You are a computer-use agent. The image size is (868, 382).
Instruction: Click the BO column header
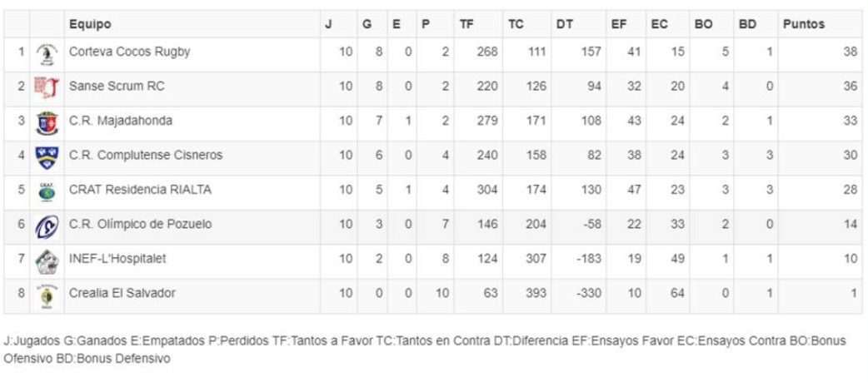coord(703,24)
